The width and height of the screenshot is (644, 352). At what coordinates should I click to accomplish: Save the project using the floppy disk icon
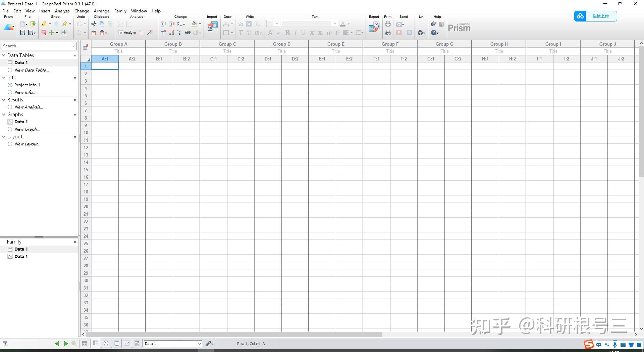click(22, 33)
